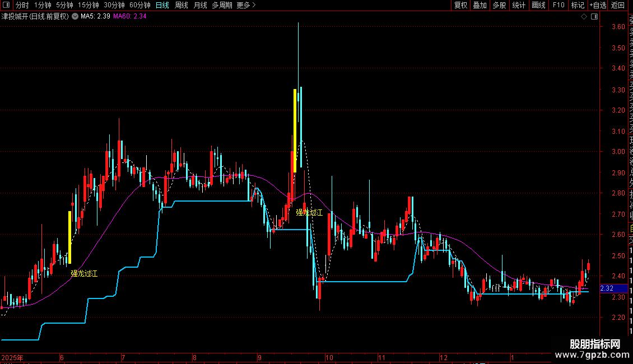
Task: Open the 多周期 multi-period view
Action: [x=222, y=5]
